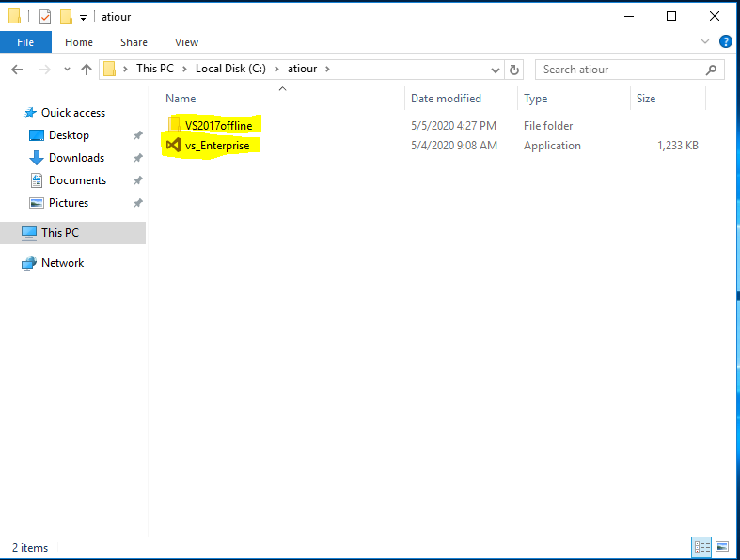This screenshot has width=740, height=560.
Task: Click Local Disk (C:) in the address bar
Action: pos(230,69)
